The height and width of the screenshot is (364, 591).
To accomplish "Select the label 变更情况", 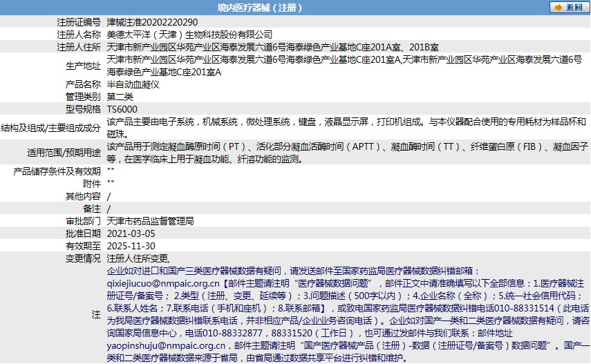I will tap(84, 258).
